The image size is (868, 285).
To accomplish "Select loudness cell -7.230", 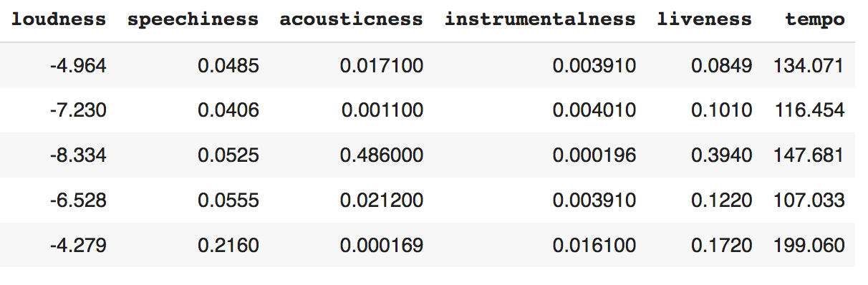I will (x=78, y=110).
